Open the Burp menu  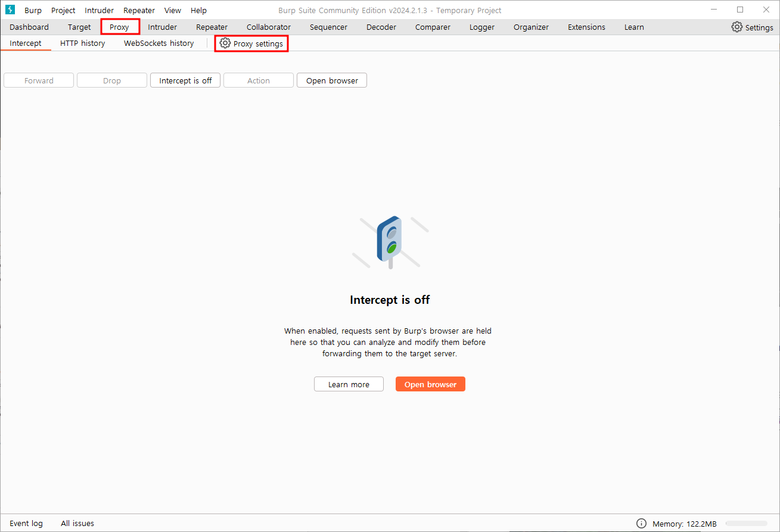click(x=33, y=10)
